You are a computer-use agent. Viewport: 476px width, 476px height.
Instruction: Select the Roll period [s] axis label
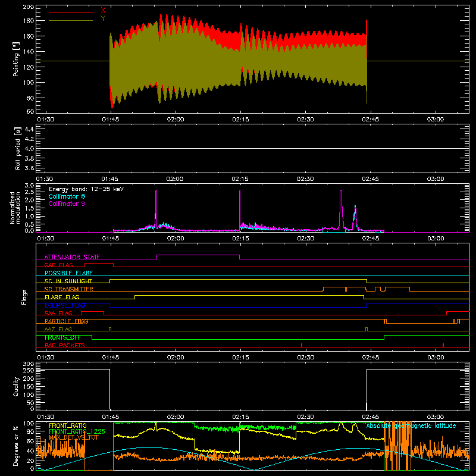coord(18,148)
